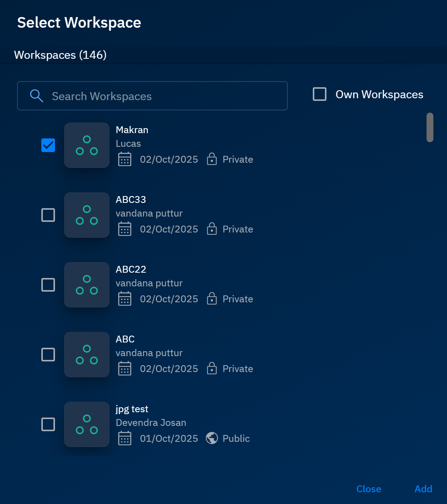Viewport: 447px width, 504px height.
Task: Check the jpg test workspace checkbox
Action: tap(48, 424)
